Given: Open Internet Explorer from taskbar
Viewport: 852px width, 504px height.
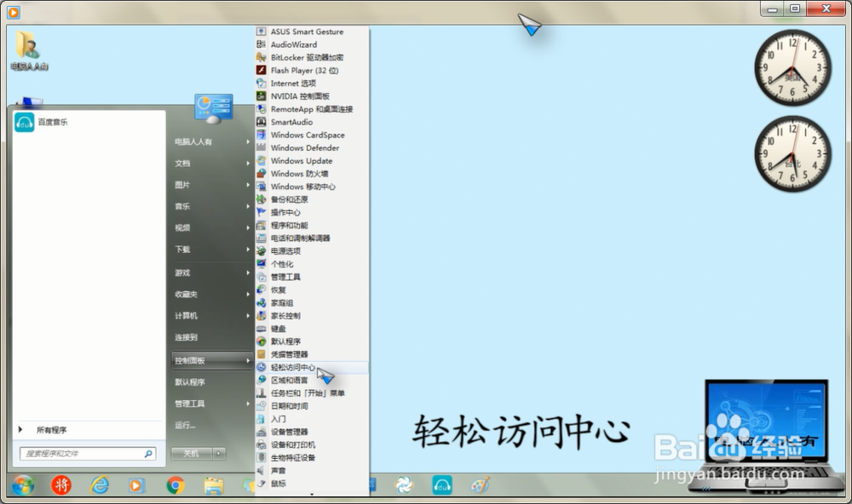Looking at the screenshot, I should click(100, 485).
